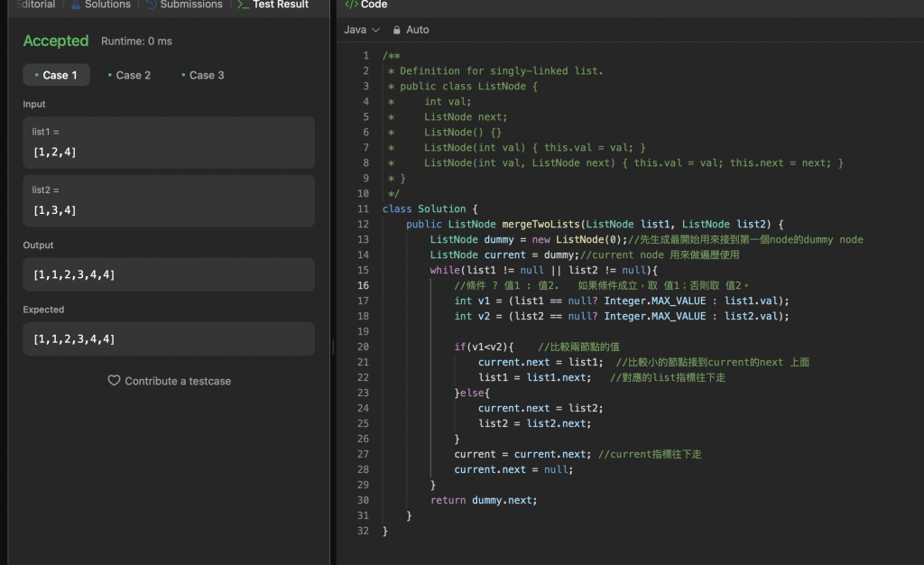The height and width of the screenshot is (565, 924).
Task: Click the mergeTwoLists method signature line
Action: [x=595, y=224]
